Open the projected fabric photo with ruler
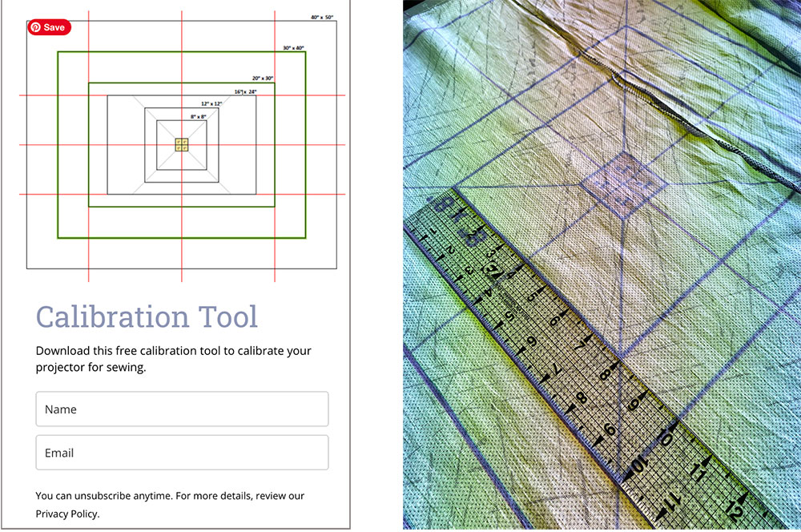This screenshot has width=801, height=532. [602, 264]
